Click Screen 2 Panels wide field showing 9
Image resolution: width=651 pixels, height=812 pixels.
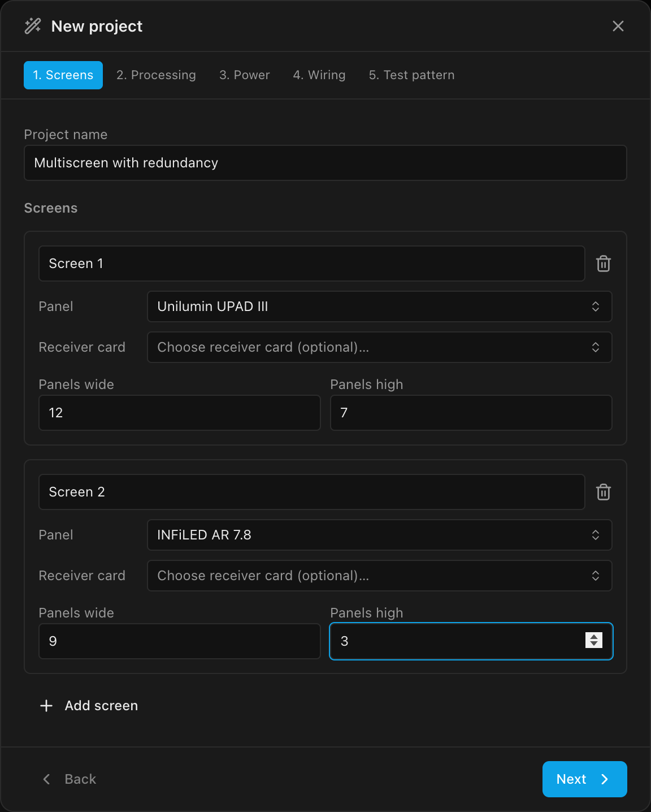coord(180,641)
